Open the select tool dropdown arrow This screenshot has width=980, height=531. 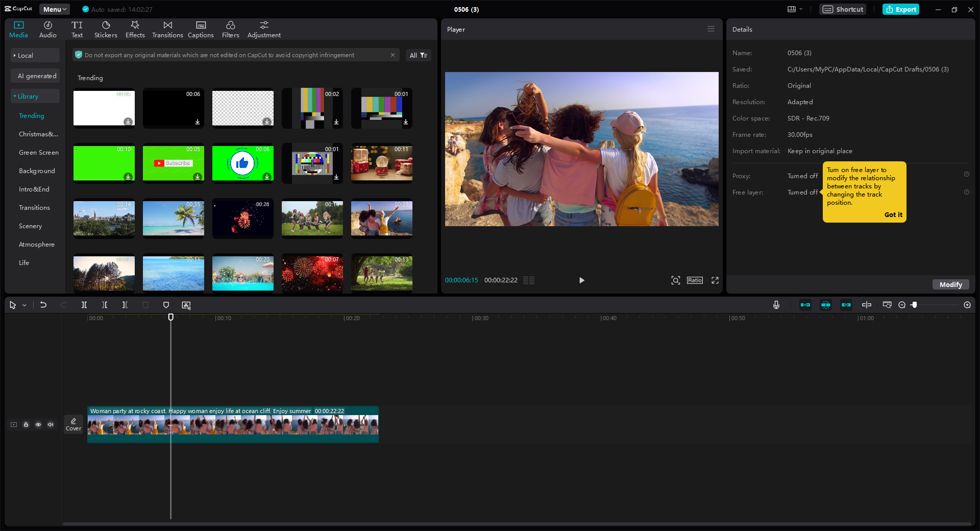[23, 305]
